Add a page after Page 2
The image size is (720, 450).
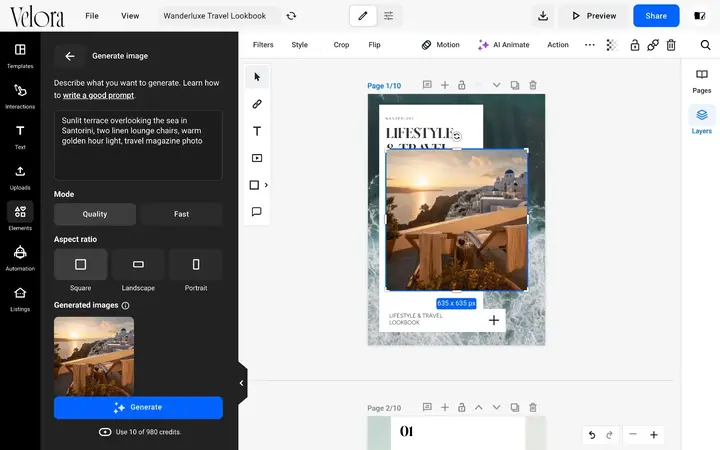click(x=444, y=407)
